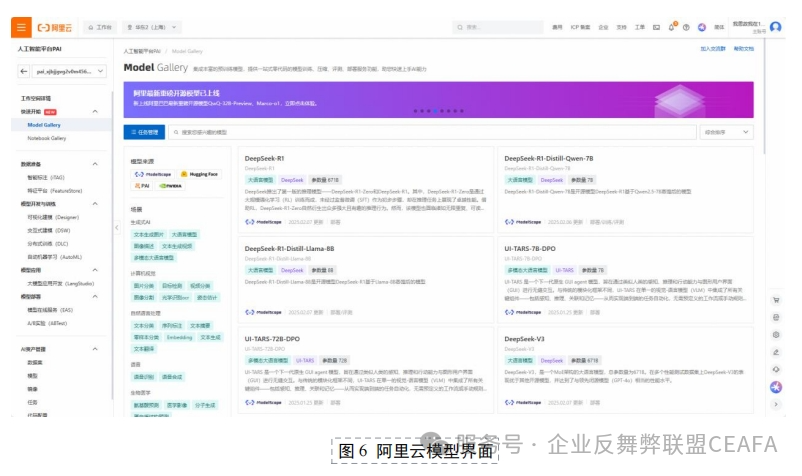Image resolution: width=802 pixels, height=476 pixels.
Task: Click the edit/feedback pencil icon on right rail
Action: tap(776, 352)
